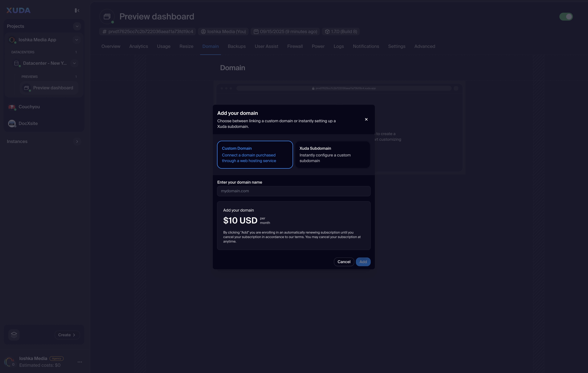This screenshot has height=373, width=588.
Task: Click the Datacenter database icon in sidebar
Action: click(16, 63)
